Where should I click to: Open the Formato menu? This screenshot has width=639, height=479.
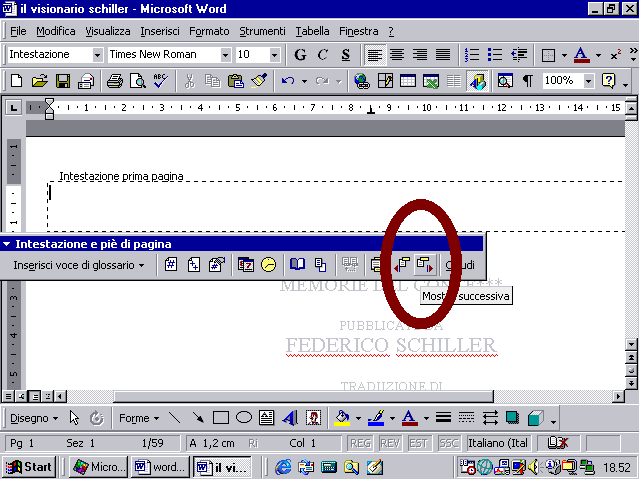pos(209,31)
